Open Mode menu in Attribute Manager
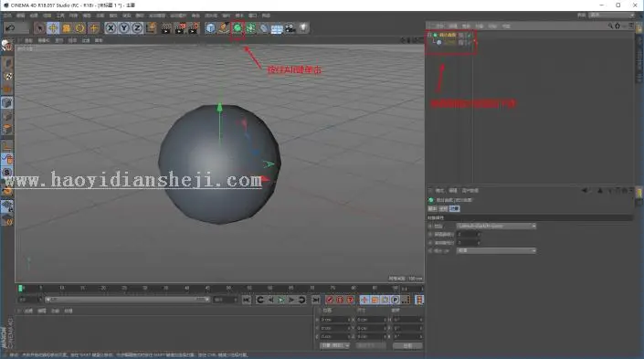Screen dimensions: 644x359 click(x=439, y=191)
